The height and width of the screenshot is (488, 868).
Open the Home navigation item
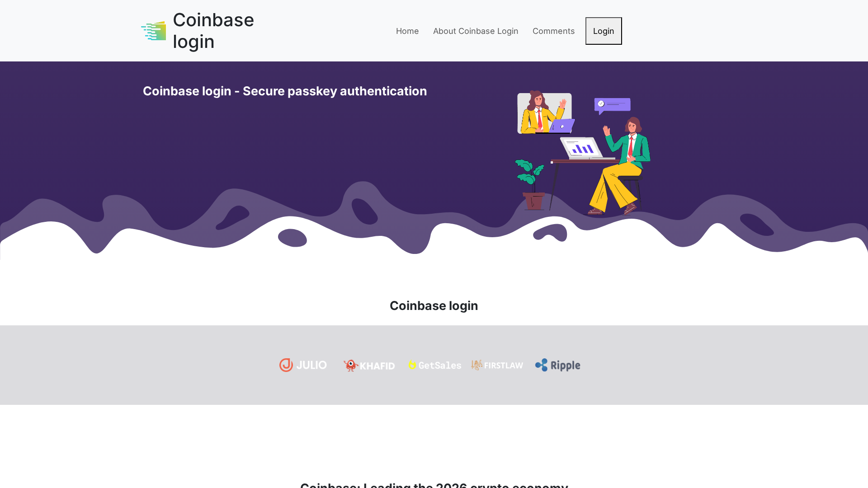407,31
